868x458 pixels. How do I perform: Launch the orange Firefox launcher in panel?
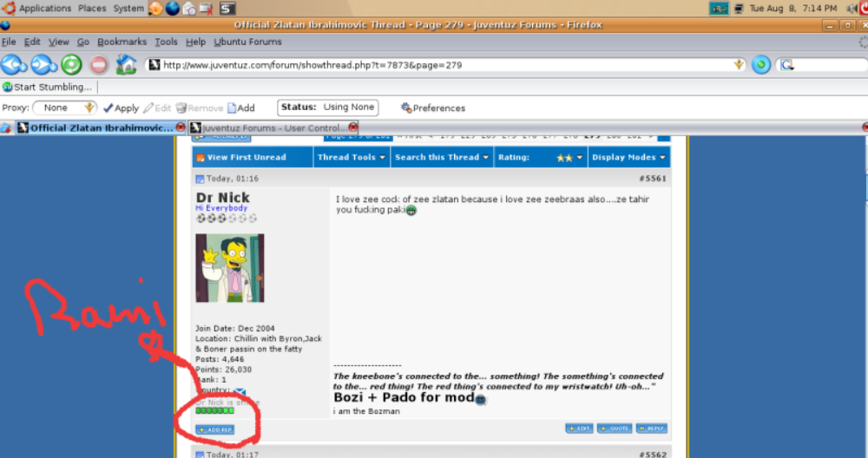[x=155, y=9]
